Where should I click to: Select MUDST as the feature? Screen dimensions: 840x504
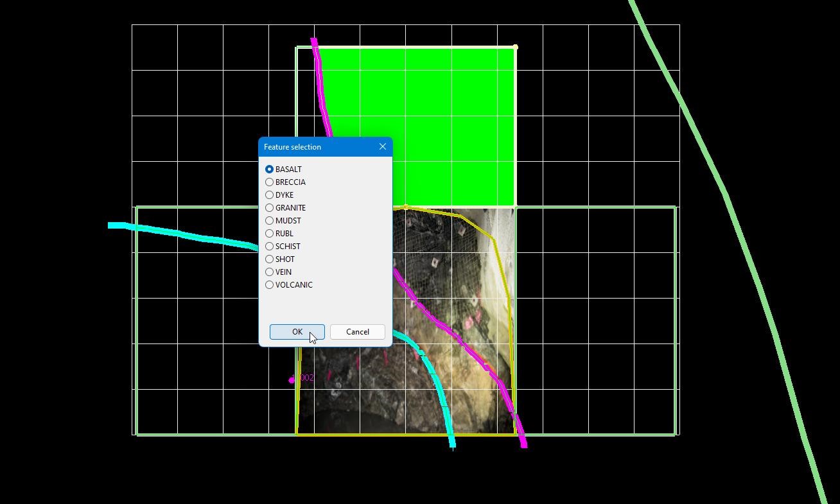(x=270, y=221)
